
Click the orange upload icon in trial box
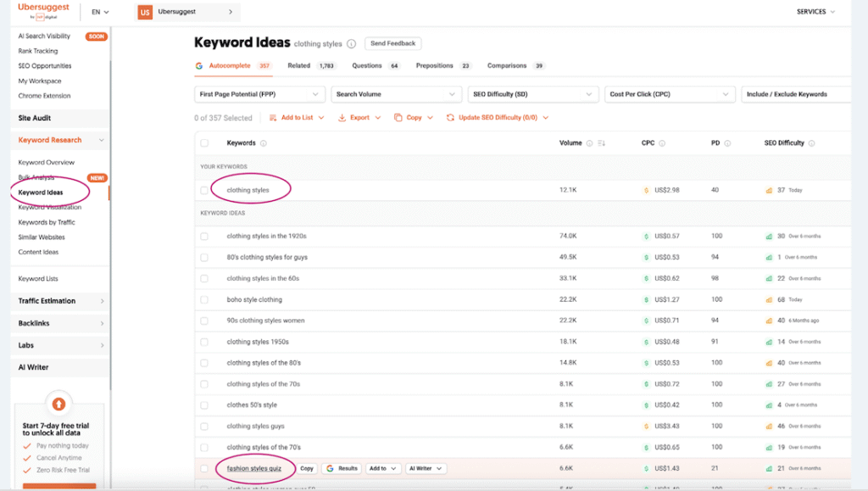[58, 404]
